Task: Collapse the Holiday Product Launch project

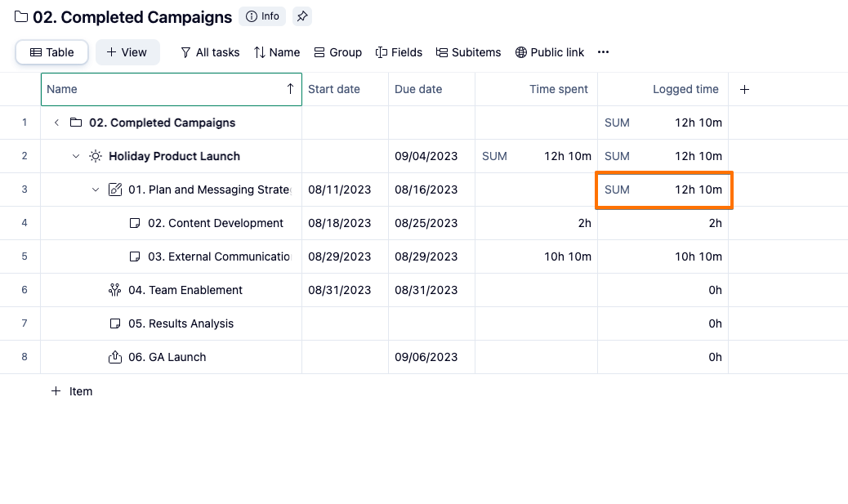Action: coord(76,156)
